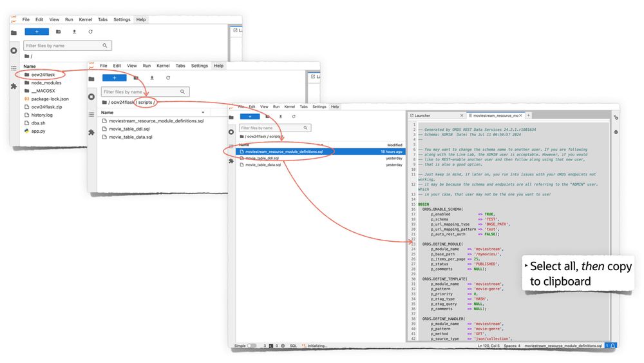This screenshot has height=363, width=644.
Task: Click the Filter files by name field in the top-left window
Action: tap(63, 46)
